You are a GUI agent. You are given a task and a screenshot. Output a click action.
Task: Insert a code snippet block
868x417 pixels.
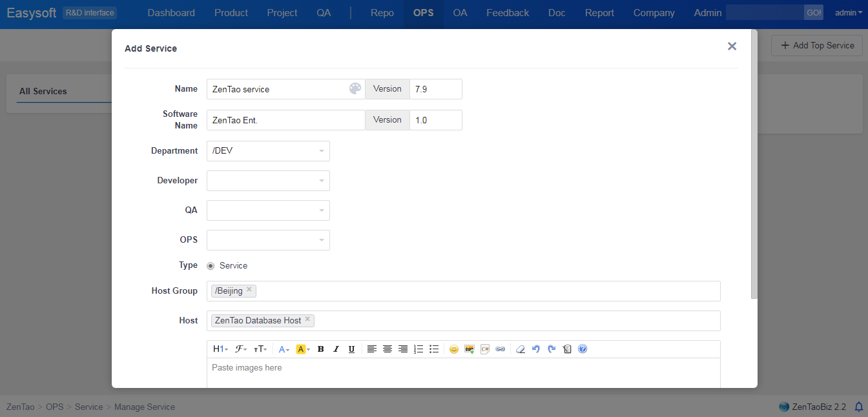click(x=485, y=349)
